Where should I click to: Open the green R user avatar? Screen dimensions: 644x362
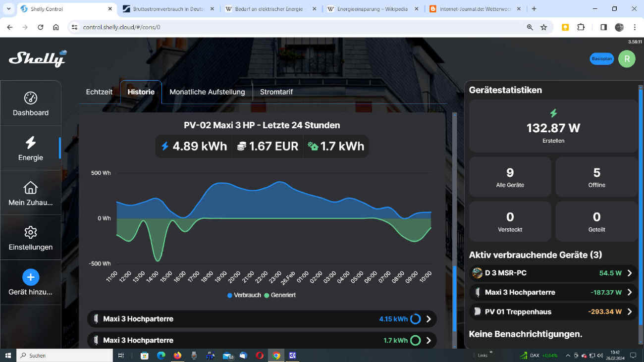(x=627, y=59)
